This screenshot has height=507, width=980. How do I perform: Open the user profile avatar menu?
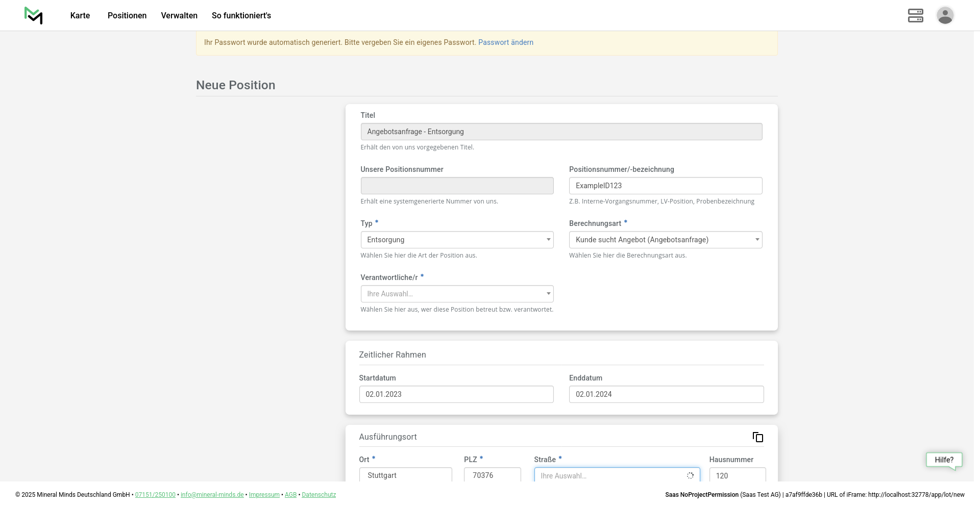[x=945, y=15]
